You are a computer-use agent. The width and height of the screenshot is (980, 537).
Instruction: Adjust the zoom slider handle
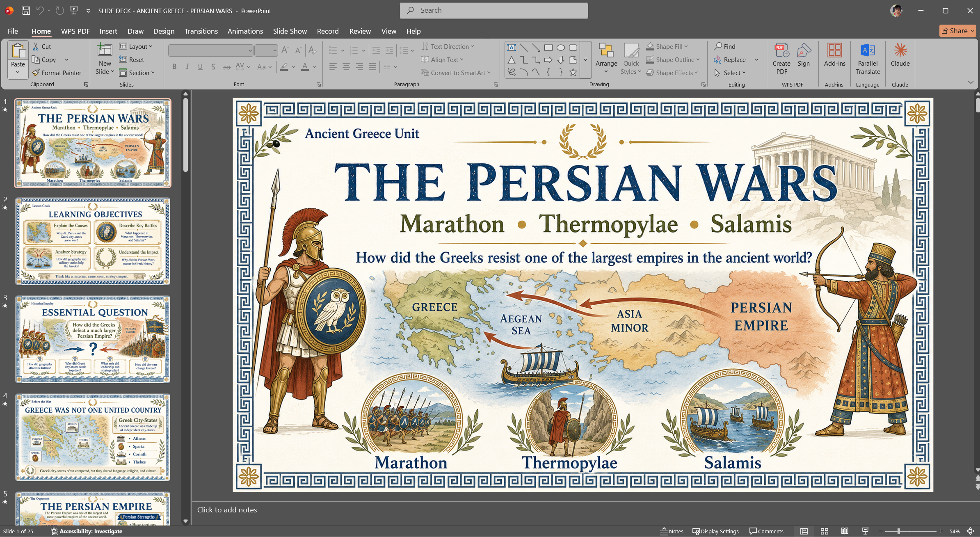(898, 531)
